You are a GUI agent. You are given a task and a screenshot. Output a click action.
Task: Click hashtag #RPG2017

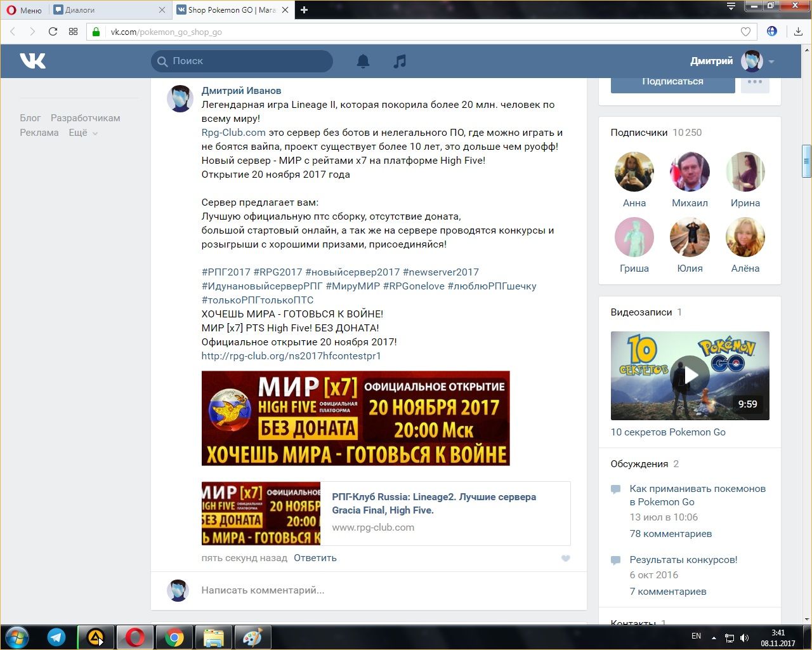(x=278, y=272)
